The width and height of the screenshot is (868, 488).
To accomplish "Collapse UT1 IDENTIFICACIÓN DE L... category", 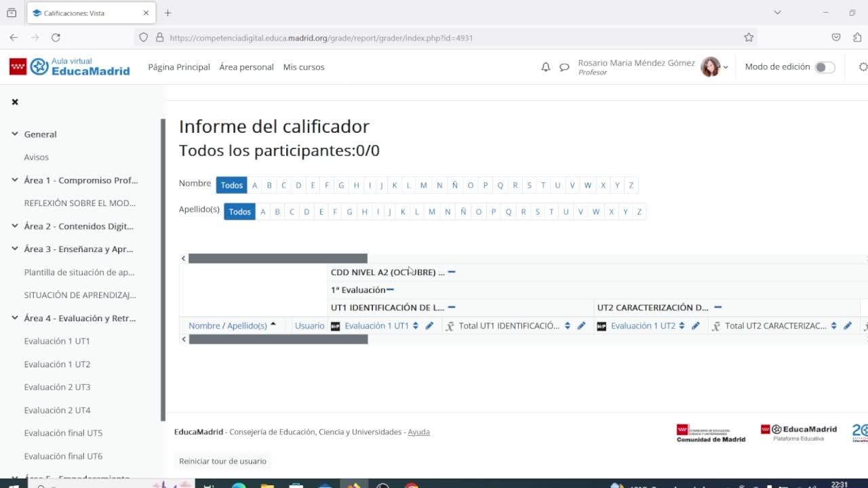I will (x=452, y=308).
